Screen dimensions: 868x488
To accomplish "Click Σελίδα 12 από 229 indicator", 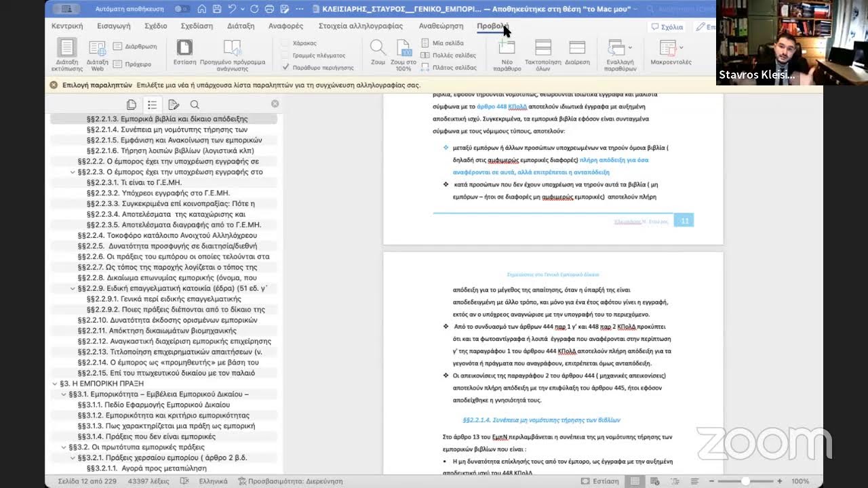I will pos(87,481).
